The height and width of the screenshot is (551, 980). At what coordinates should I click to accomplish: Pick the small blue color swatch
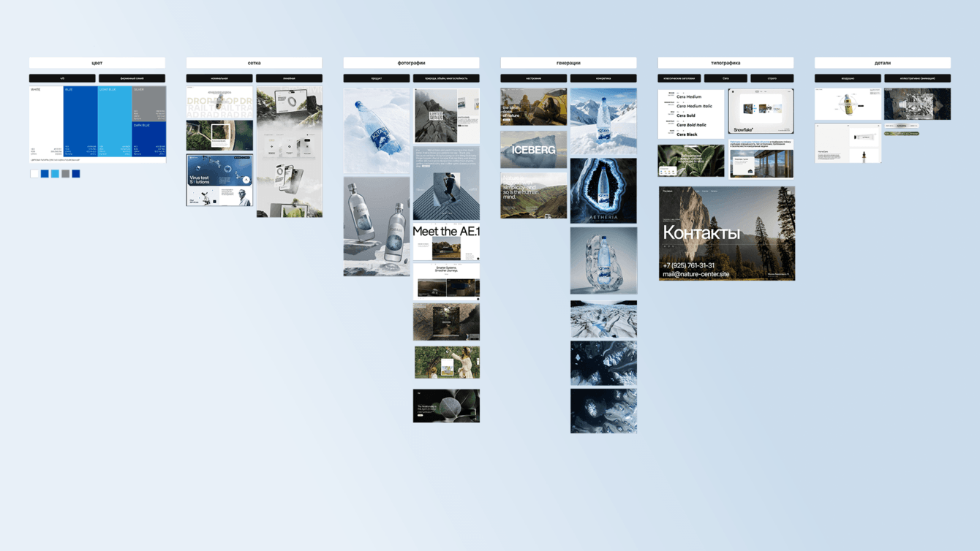(45, 174)
